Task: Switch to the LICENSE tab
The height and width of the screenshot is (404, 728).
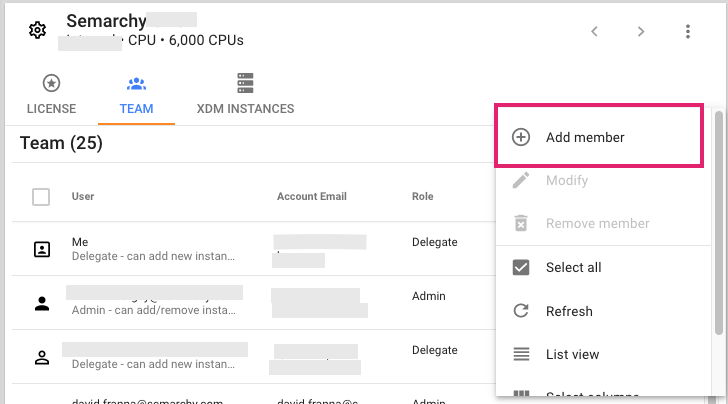Action: [51, 95]
